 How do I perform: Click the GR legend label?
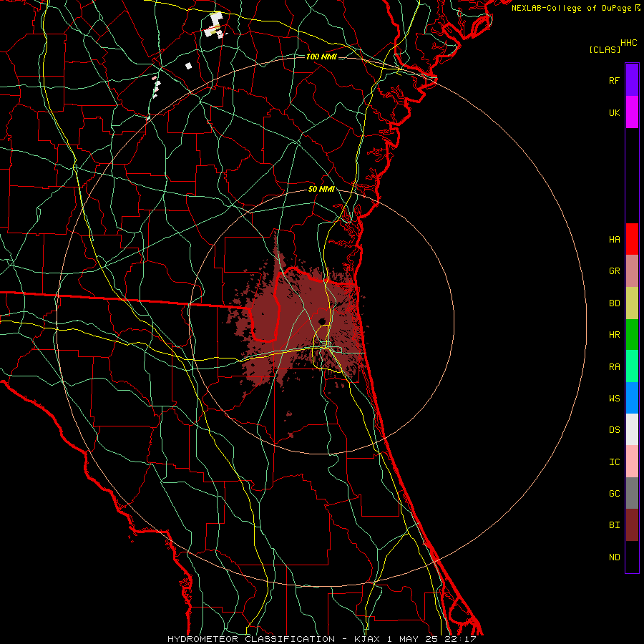click(614, 271)
